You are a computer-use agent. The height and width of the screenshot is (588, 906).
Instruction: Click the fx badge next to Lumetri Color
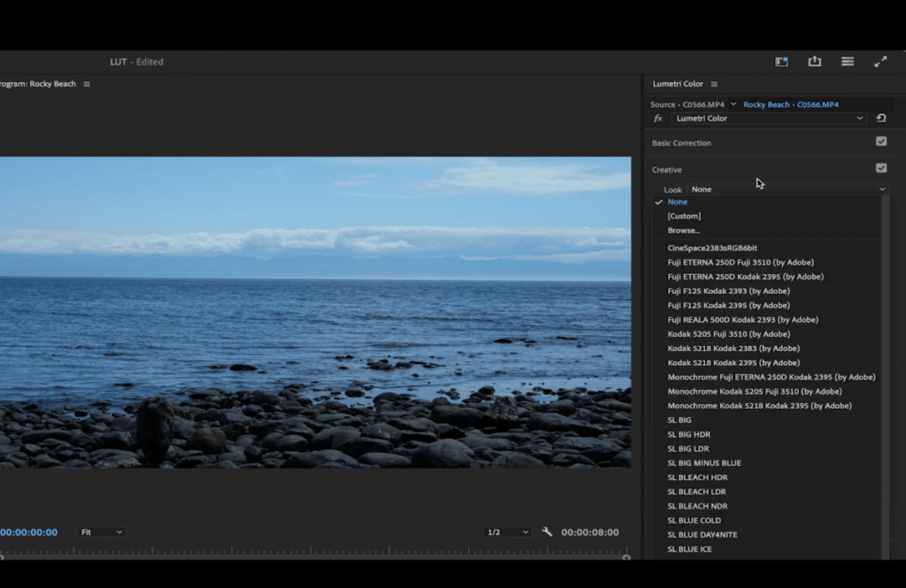656,118
